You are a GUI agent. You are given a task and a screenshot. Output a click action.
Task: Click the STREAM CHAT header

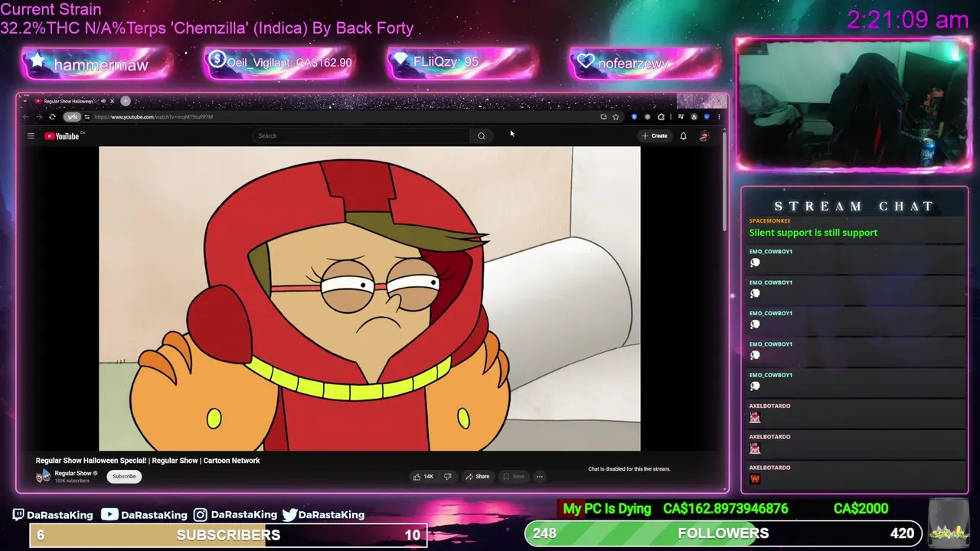(854, 207)
